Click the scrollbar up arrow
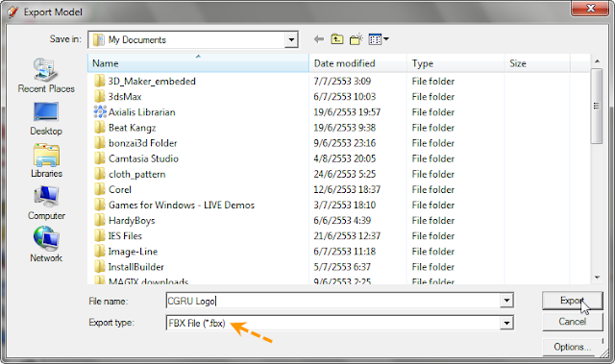 pos(597,61)
